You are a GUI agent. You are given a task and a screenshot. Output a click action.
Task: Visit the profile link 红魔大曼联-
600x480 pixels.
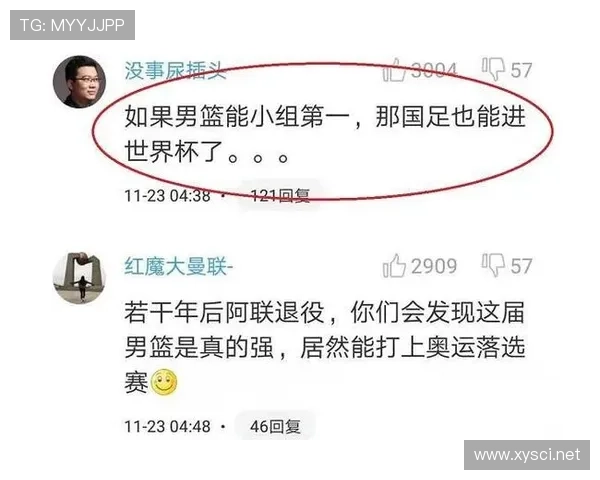pos(178,266)
